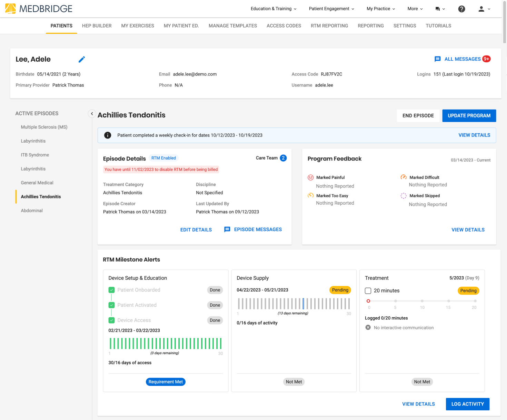
Task: Click the 9+ unread messages badge
Action: coord(486,59)
